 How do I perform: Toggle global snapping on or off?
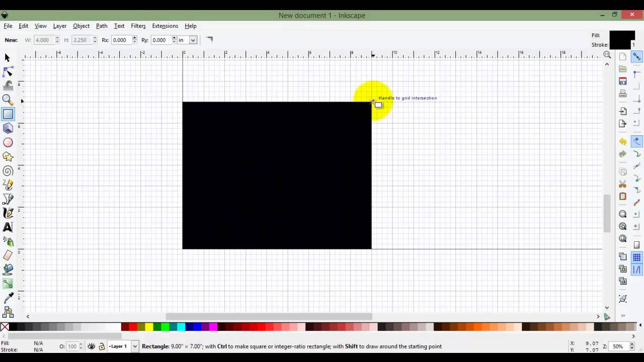(636, 57)
